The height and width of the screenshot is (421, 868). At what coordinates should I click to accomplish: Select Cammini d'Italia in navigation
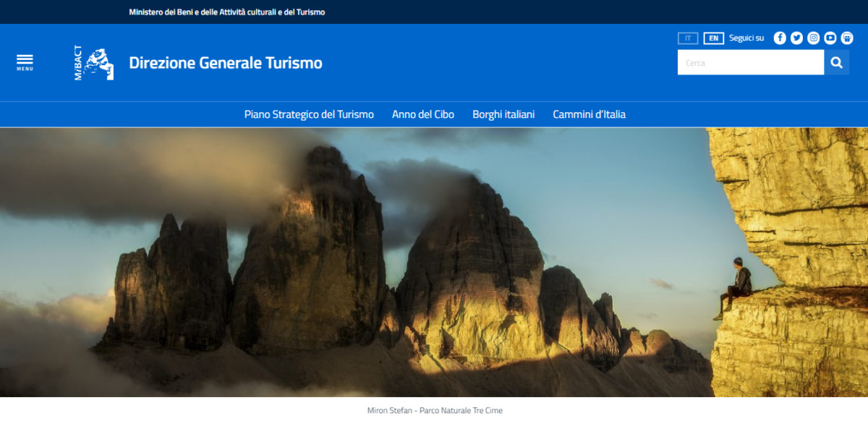(x=589, y=114)
